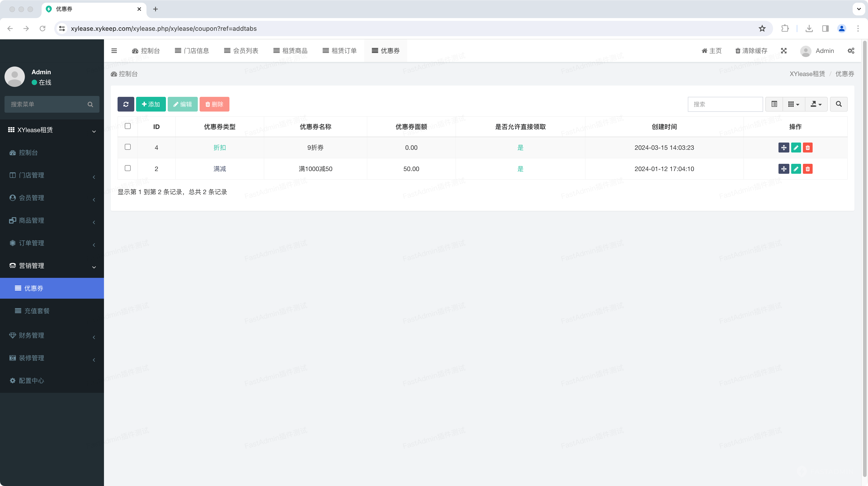Open the columns visibility dropdown

pos(794,104)
